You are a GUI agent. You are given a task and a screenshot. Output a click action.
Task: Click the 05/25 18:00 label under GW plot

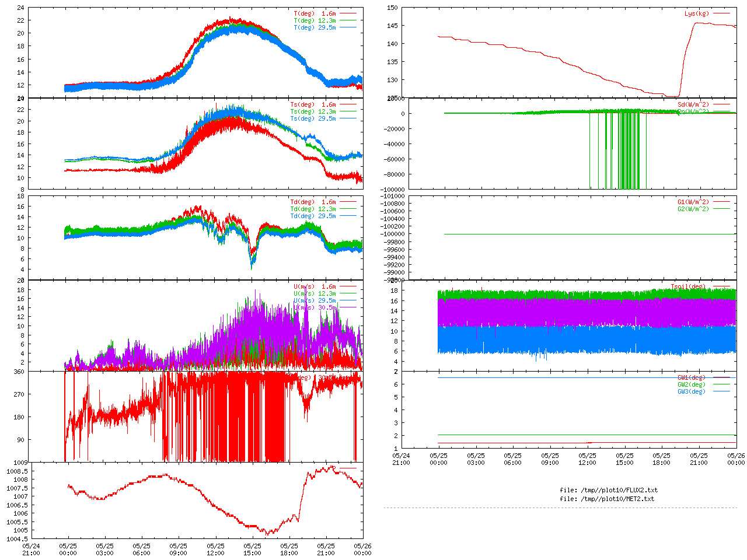click(662, 459)
